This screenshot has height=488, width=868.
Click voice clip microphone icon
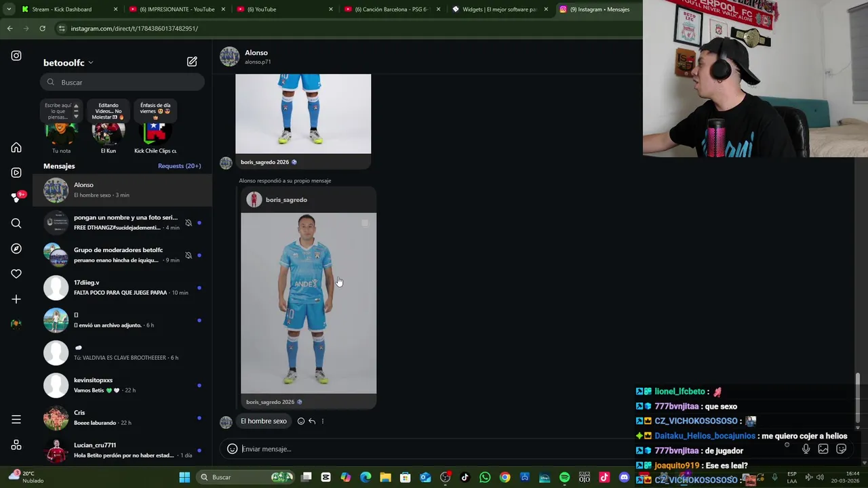click(806, 449)
